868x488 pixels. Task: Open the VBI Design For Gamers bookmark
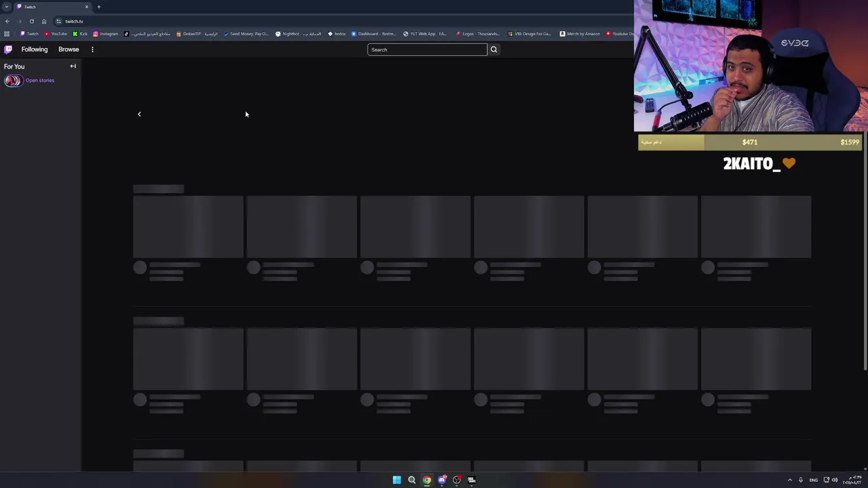(530, 34)
